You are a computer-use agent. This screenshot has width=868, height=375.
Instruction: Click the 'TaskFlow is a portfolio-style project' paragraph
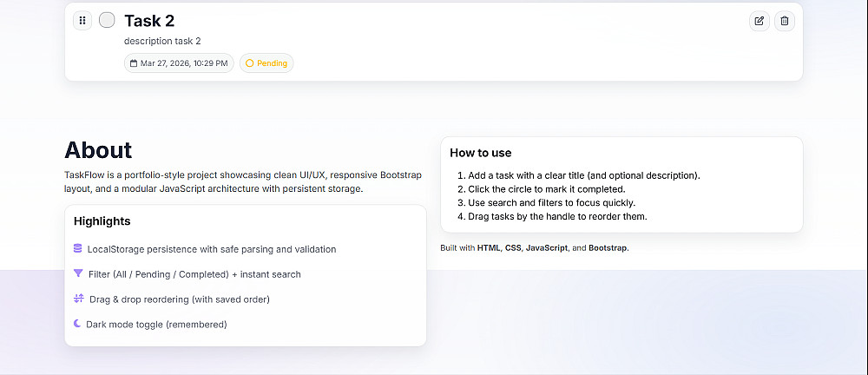244,182
